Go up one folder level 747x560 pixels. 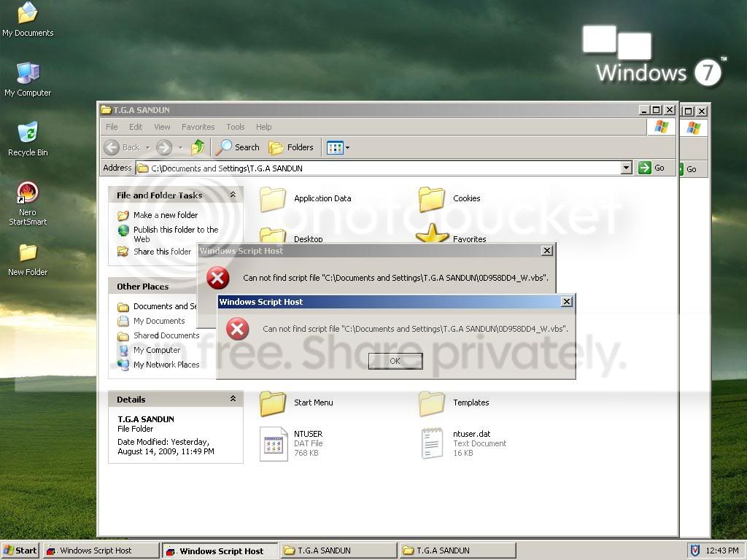click(x=197, y=147)
